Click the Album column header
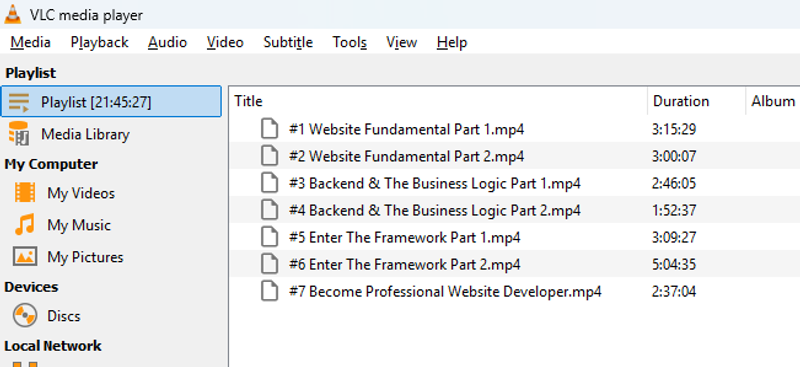This screenshot has width=800, height=367. pos(773,101)
